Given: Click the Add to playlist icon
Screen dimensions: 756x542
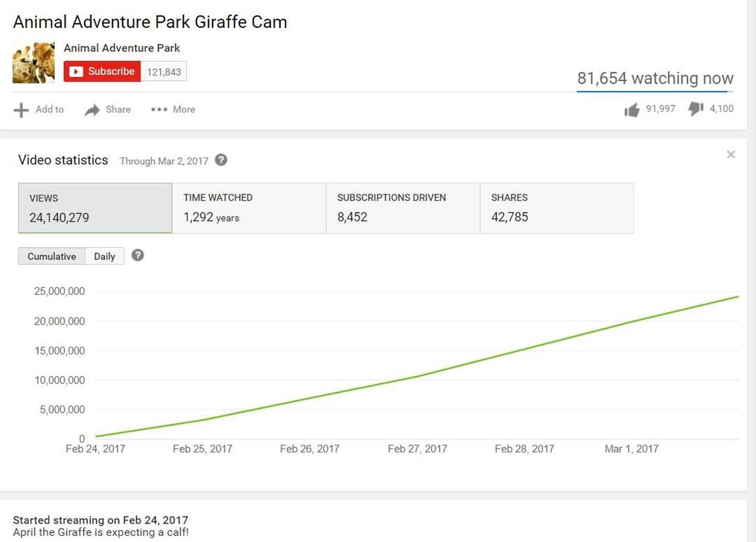Looking at the screenshot, I should [x=22, y=109].
